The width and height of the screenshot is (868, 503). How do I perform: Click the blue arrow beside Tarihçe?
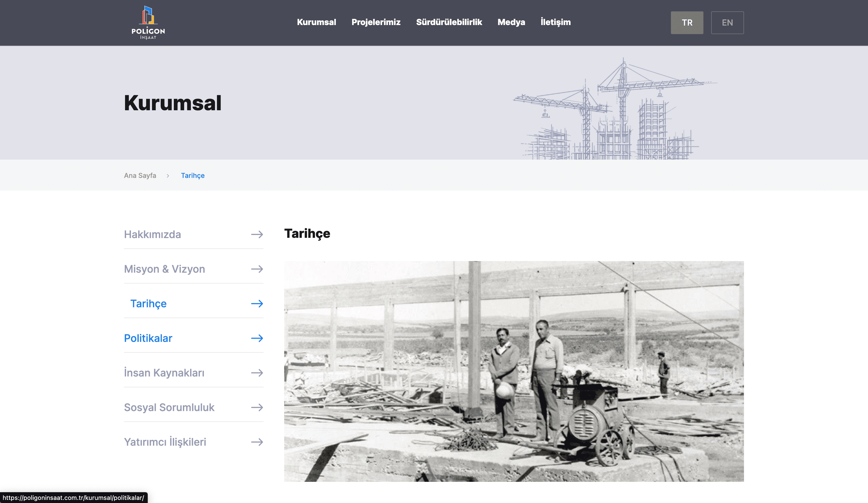click(x=257, y=304)
